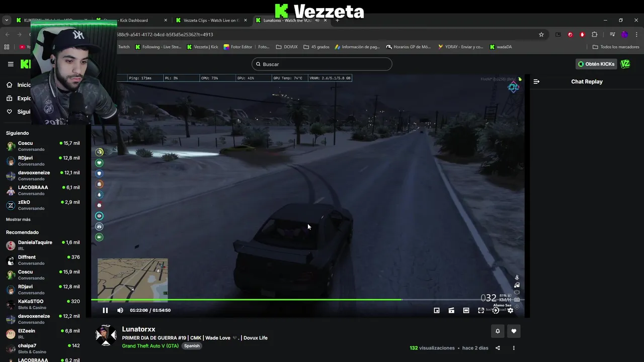
Task: Click the Chrome profile avatar icon
Action: (x=624, y=35)
